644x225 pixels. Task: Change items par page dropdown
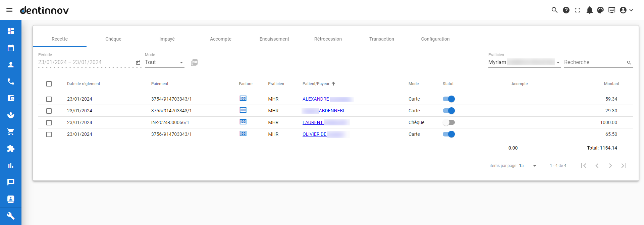[x=528, y=166]
